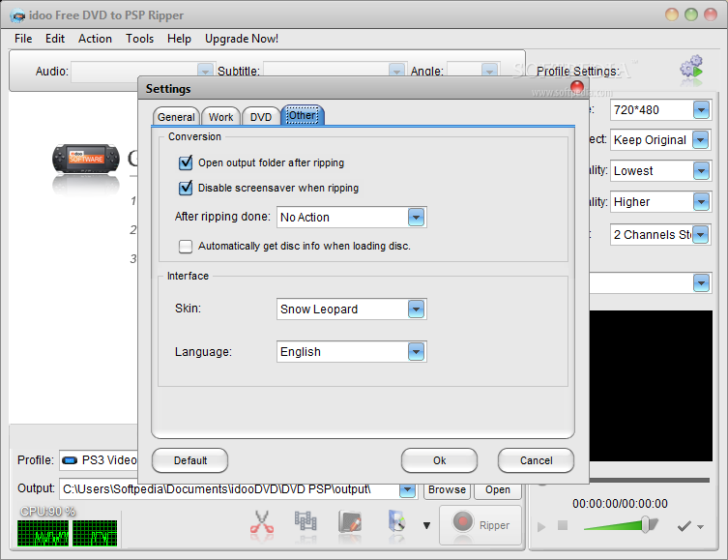Click the black video preview area
This screenshot has width=728, height=560.
click(x=651, y=386)
